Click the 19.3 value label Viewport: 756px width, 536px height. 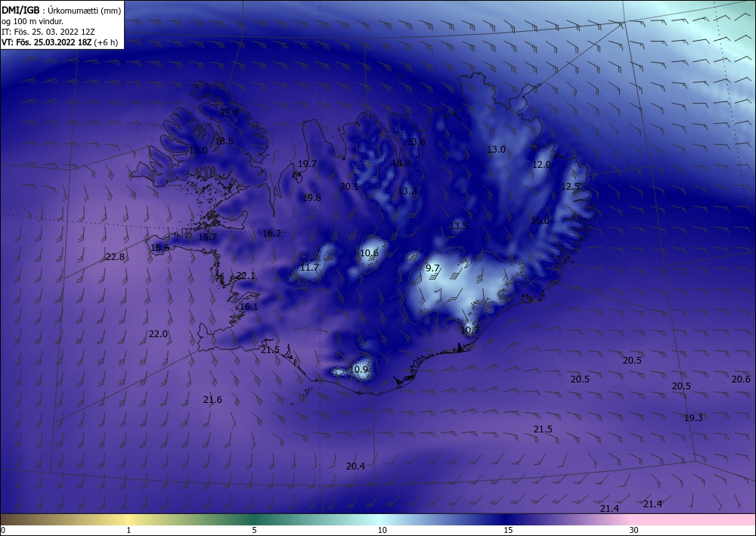click(x=693, y=418)
